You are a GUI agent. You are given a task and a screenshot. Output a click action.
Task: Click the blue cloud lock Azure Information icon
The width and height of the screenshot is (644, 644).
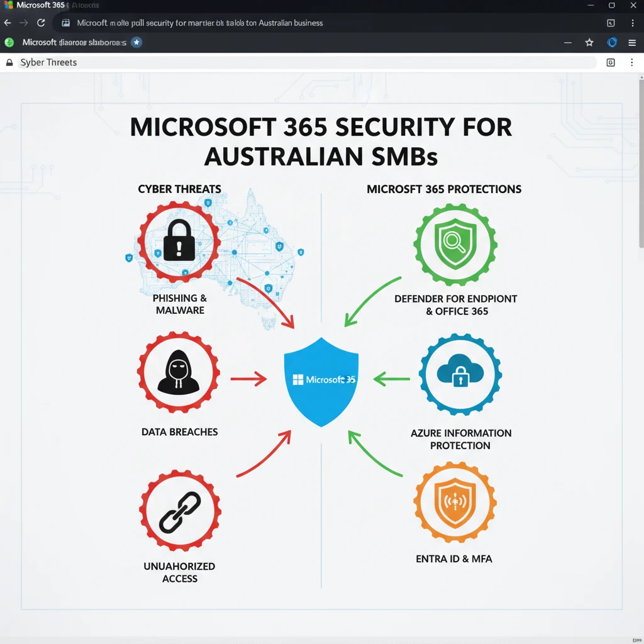click(460, 375)
